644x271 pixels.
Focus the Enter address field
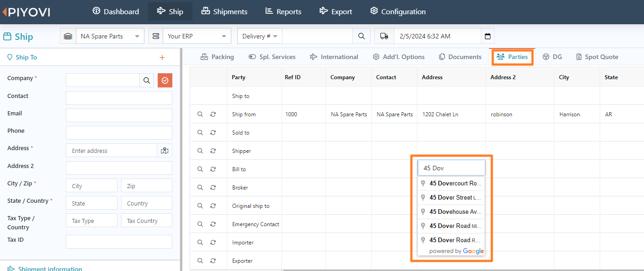click(x=112, y=150)
